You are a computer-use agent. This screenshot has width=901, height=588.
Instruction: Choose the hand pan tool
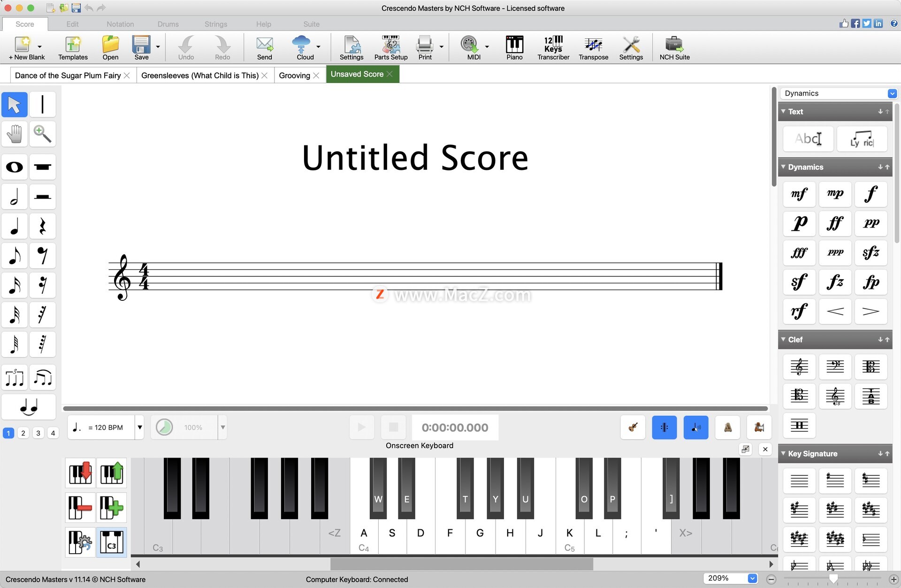point(15,134)
